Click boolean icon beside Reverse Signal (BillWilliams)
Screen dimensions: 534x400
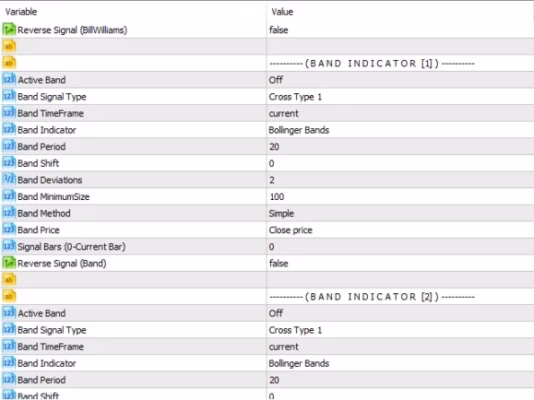pos(9,30)
